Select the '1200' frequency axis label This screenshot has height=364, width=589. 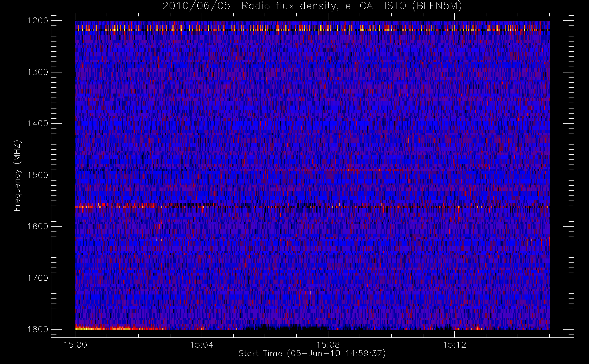click(x=38, y=20)
